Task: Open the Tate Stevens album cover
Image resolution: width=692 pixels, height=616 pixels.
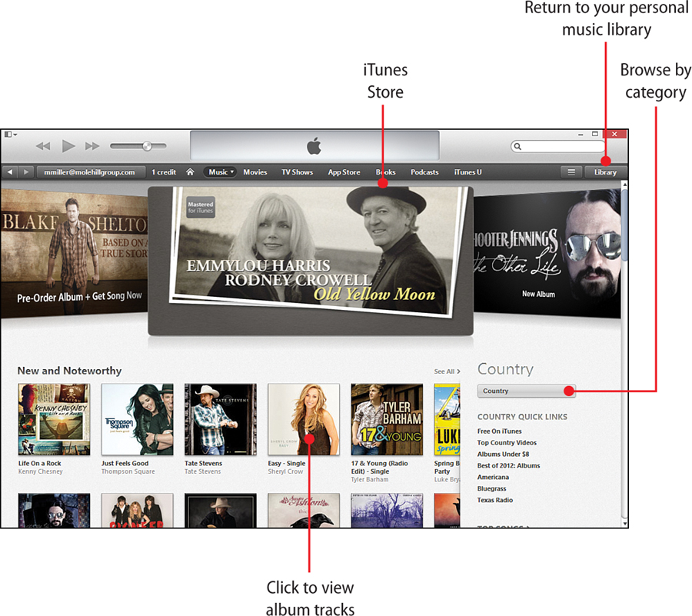Action: click(x=221, y=419)
